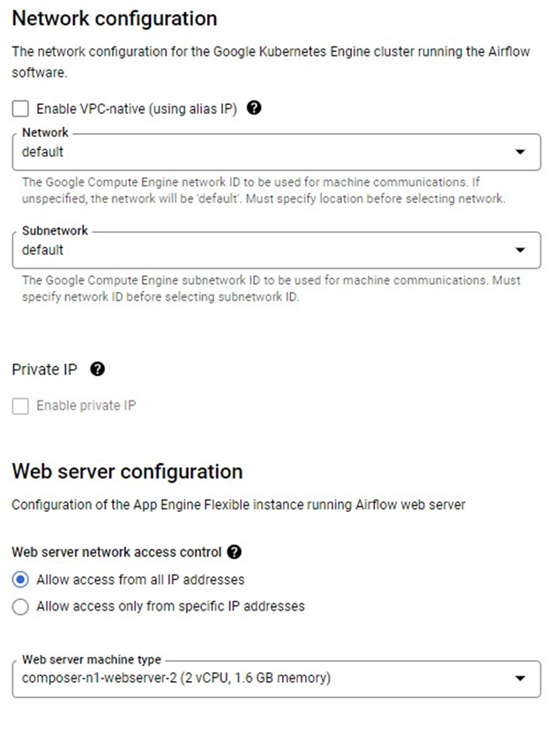Click the Subnetwork field's dropdown arrow
The image size is (560, 742).
[520, 250]
